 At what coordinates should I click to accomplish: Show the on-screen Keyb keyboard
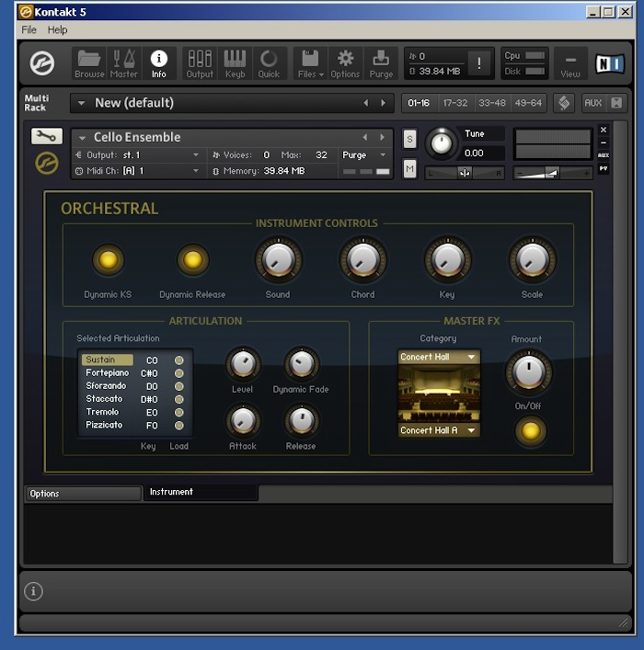click(x=235, y=63)
